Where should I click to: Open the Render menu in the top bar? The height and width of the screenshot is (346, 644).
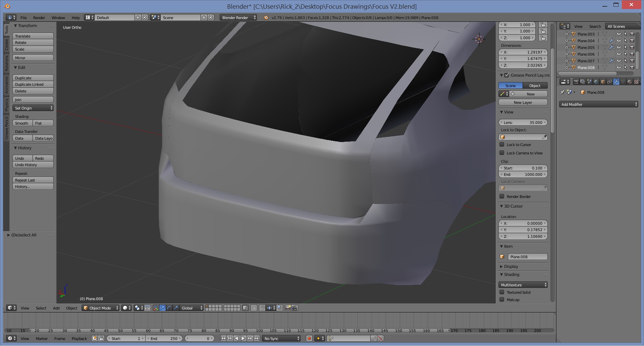[39, 18]
